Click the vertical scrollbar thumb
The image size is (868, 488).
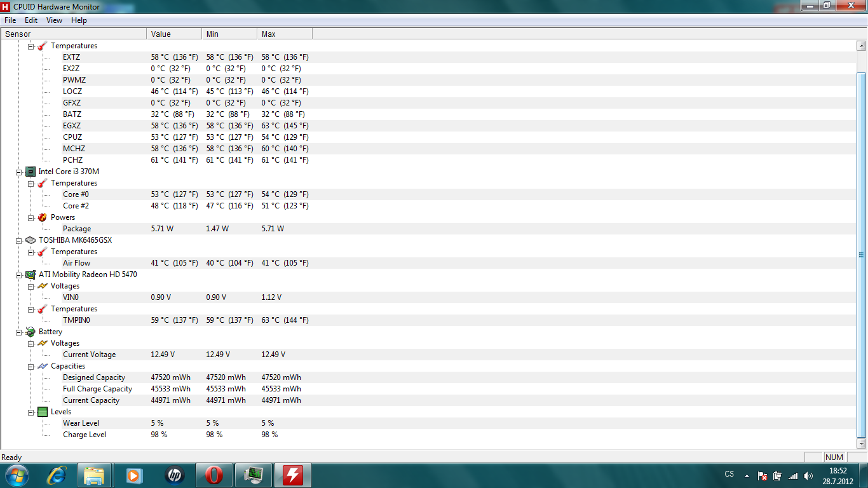pyautogui.click(x=862, y=255)
